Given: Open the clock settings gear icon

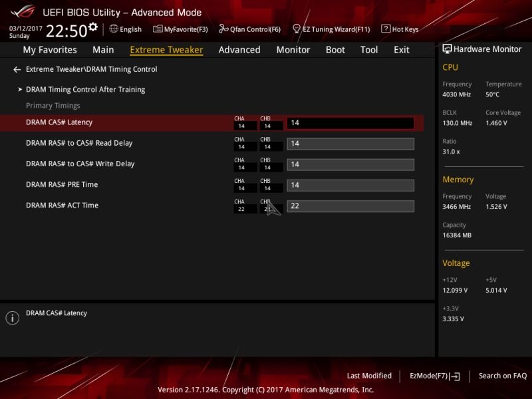Looking at the screenshot, I should [x=92, y=27].
